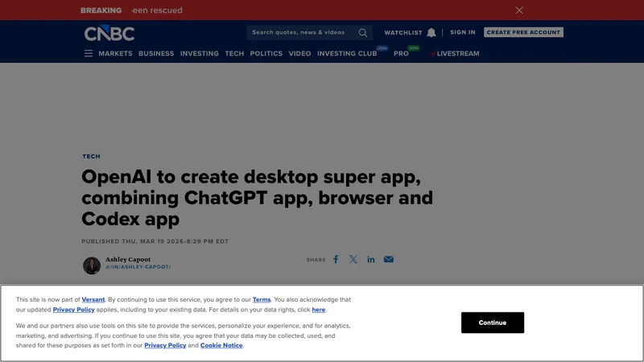Open the Terms link

262,299
